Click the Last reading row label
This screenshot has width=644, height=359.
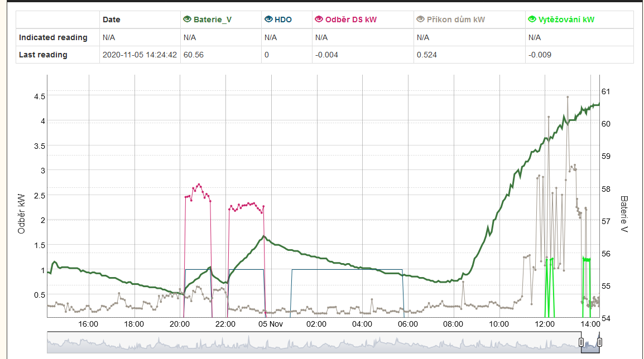pos(43,55)
